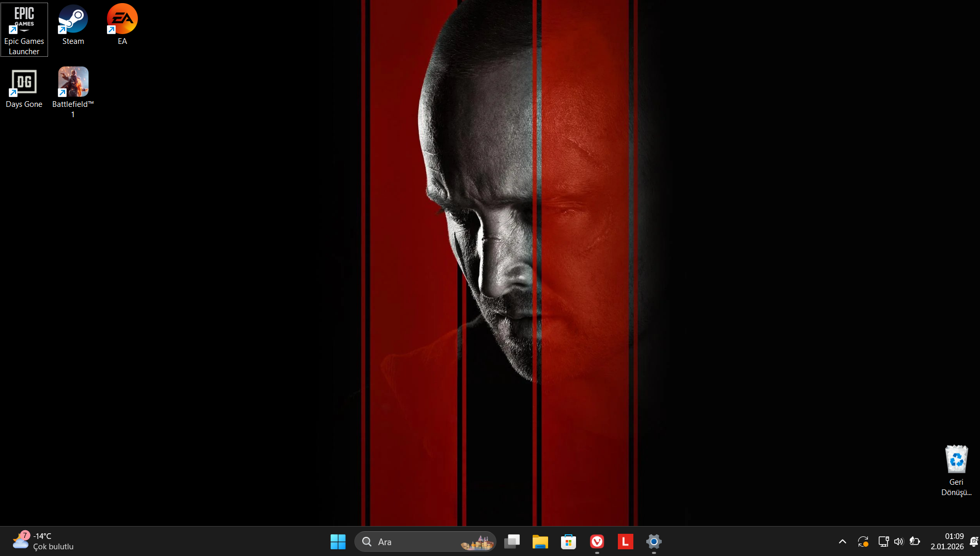Viewport: 980px width, 556px height.
Task: Click the 'Days Gone' icon label
Action: coord(24,104)
